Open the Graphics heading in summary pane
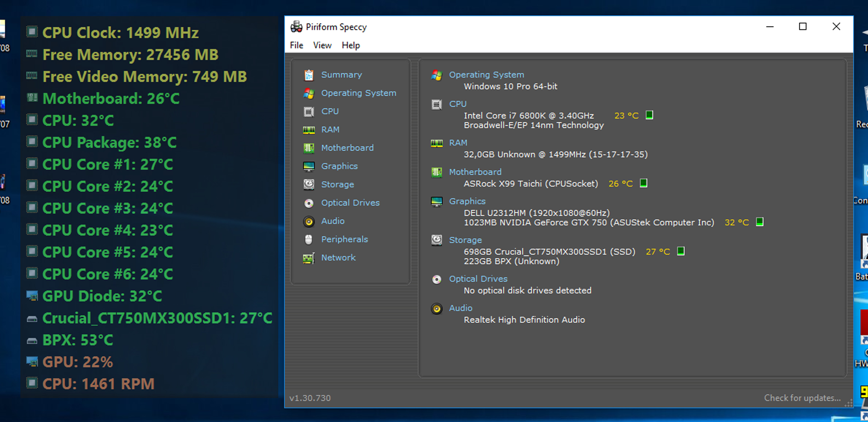 tap(467, 201)
